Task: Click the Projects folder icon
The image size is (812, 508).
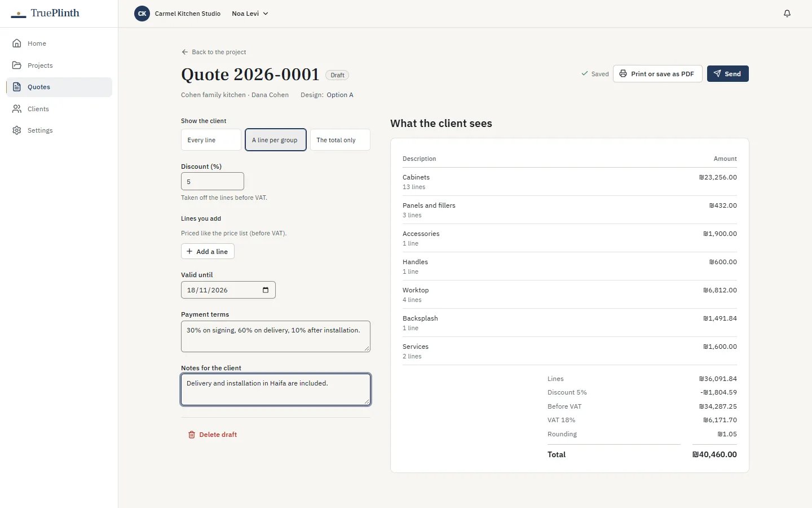Action: tap(17, 65)
